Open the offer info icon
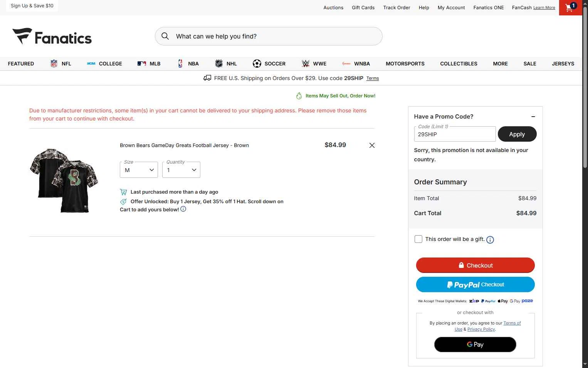This screenshot has height=368, width=588. click(183, 209)
